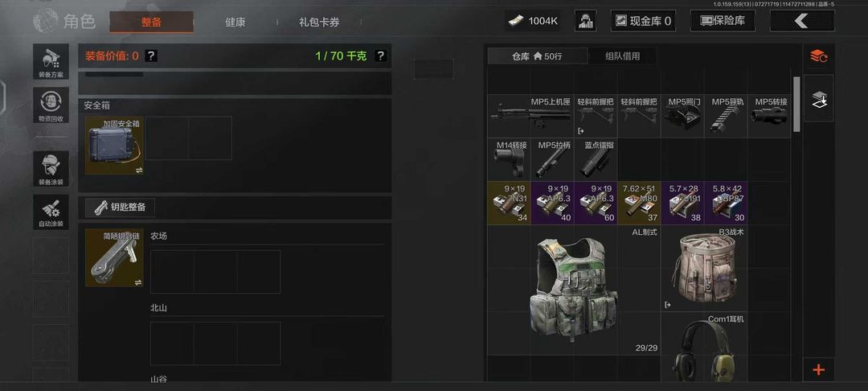Open the 组队借用 tab
The image size is (868, 391).
[622, 56]
